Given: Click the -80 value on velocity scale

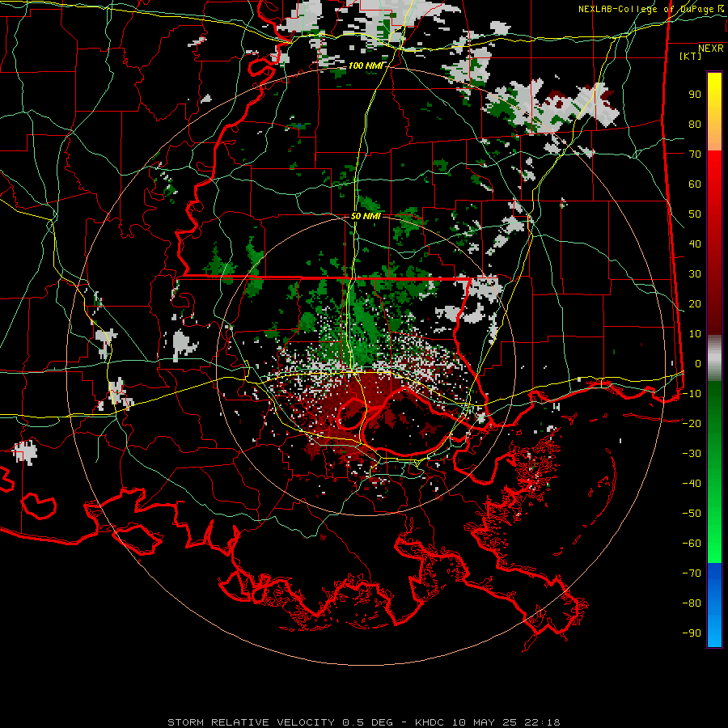Looking at the screenshot, I should (692, 603).
